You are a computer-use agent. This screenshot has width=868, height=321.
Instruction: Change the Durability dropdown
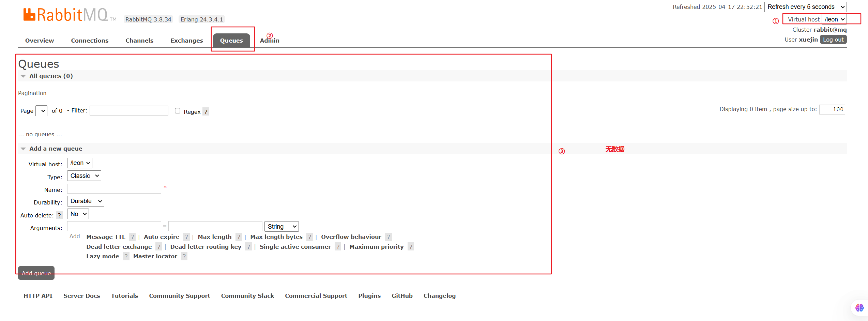coord(86,201)
